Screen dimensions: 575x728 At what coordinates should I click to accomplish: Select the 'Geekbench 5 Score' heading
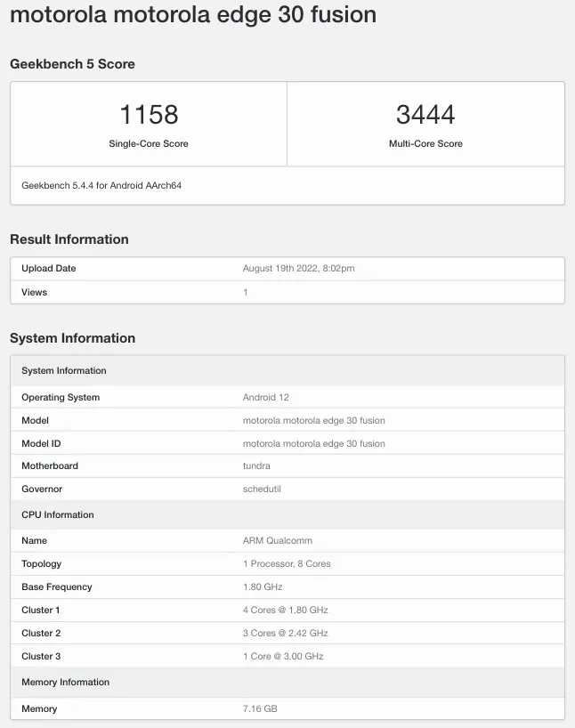click(72, 64)
